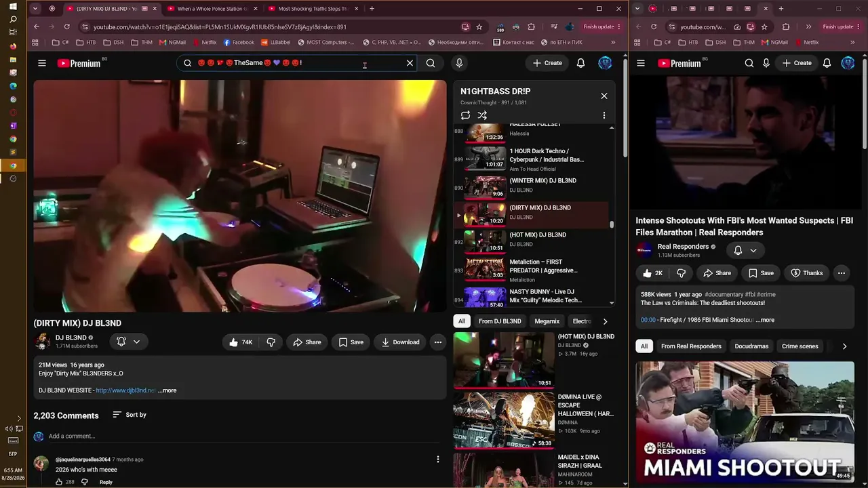Open tab search dropdown in left browser

(35, 9)
